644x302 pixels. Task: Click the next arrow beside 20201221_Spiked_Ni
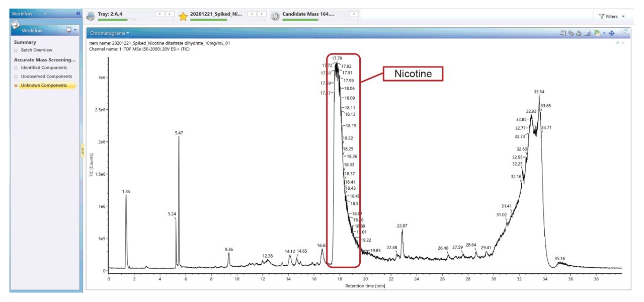[x=261, y=14]
